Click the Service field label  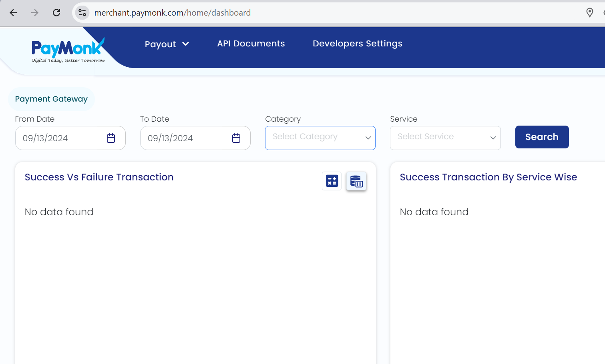404,119
